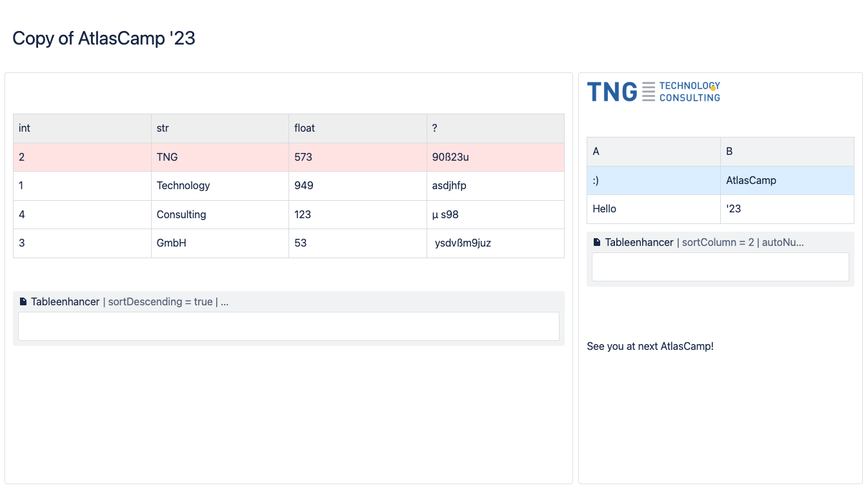Click the 'float' column header
Viewport: 868px width, 488px height.
[x=357, y=128]
